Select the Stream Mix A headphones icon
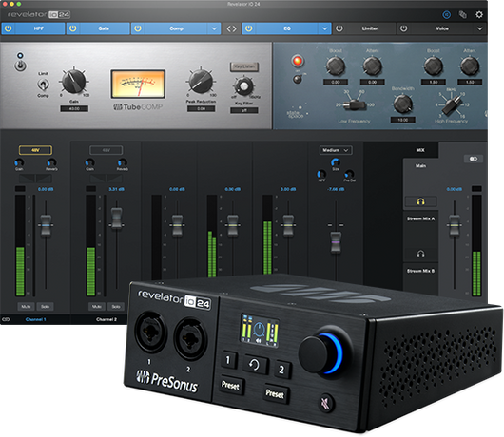The height and width of the screenshot is (437, 504). pyautogui.click(x=420, y=254)
